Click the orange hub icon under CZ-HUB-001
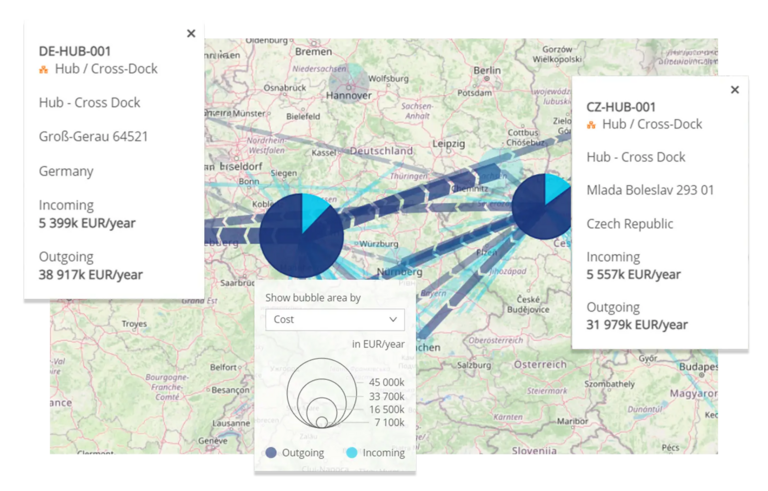 [591, 125]
